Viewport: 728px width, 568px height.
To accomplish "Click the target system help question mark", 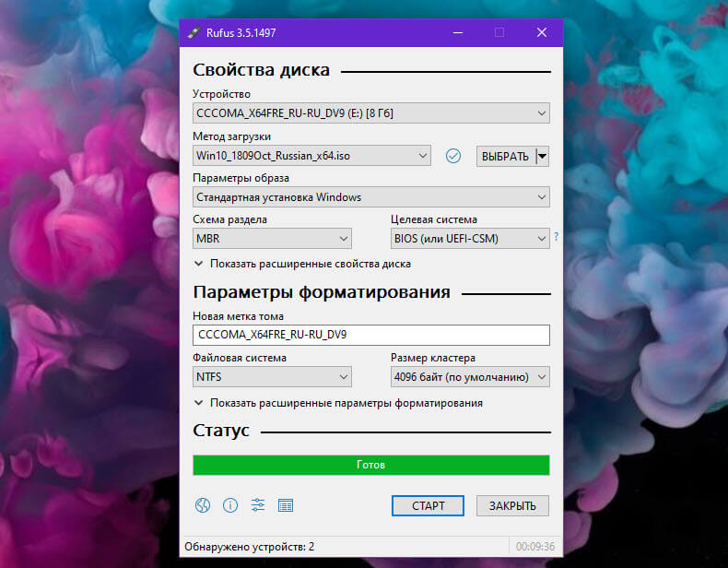I will tap(557, 237).
